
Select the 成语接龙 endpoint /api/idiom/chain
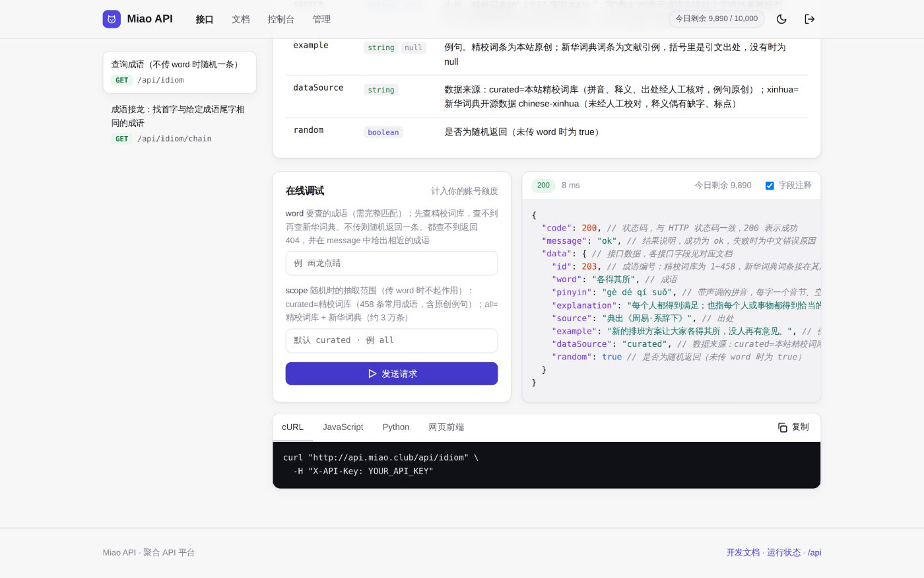coord(180,124)
